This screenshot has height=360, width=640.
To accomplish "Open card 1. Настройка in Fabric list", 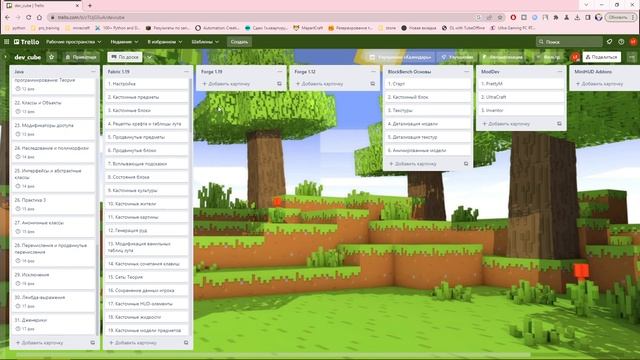I will point(147,84).
